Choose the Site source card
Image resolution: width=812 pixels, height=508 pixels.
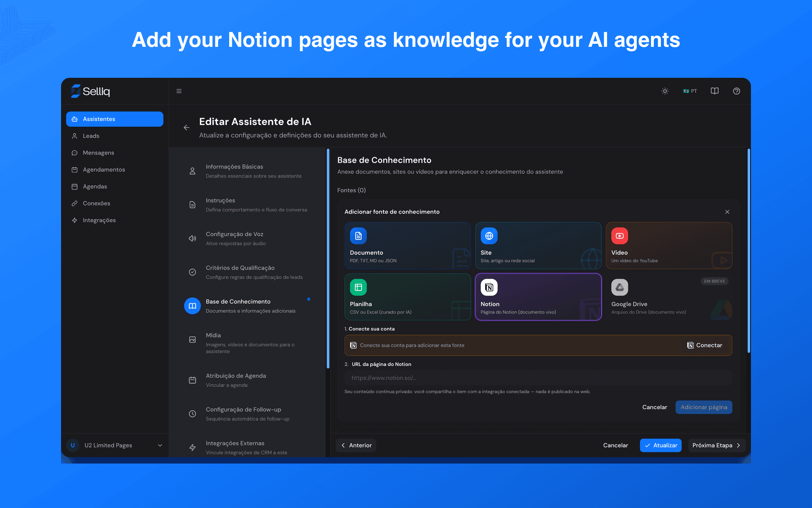coord(538,246)
